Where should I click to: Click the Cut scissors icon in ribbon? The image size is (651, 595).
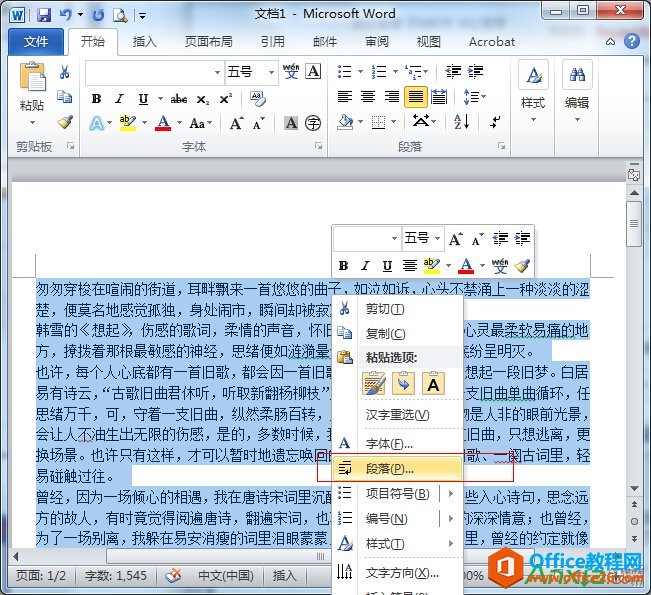pyautogui.click(x=64, y=72)
